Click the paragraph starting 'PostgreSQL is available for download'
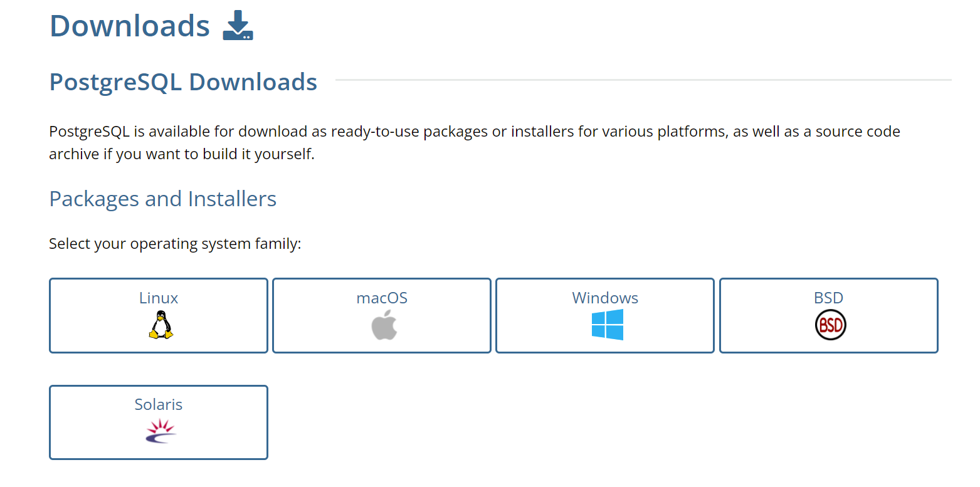This screenshot has width=980, height=487. click(475, 142)
